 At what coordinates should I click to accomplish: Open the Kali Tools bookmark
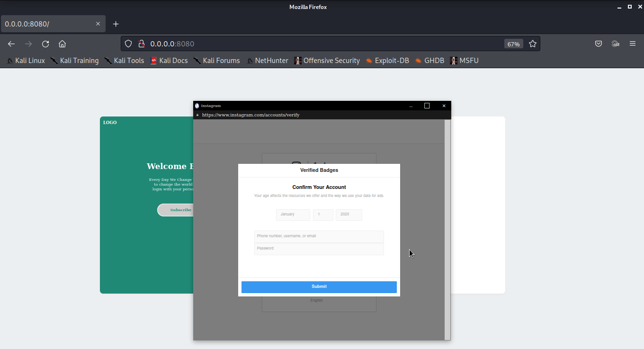click(x=125, y=61)
